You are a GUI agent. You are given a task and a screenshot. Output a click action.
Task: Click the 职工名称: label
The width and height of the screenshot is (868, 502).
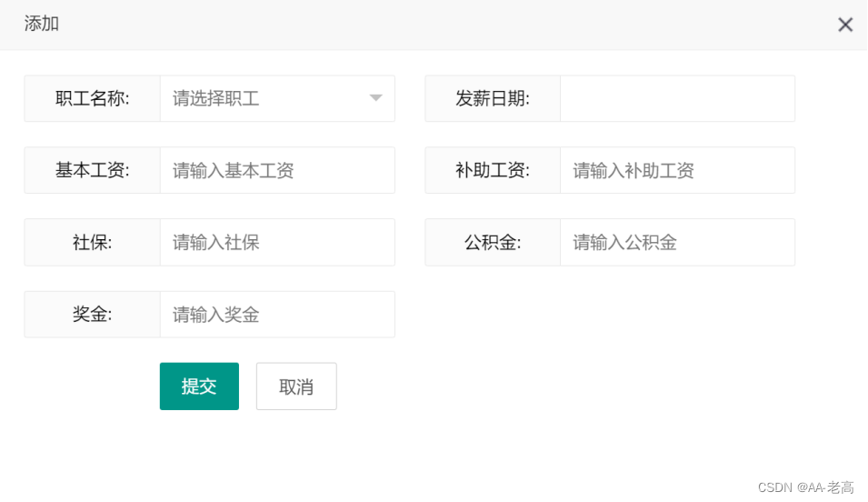click(93, 98)
